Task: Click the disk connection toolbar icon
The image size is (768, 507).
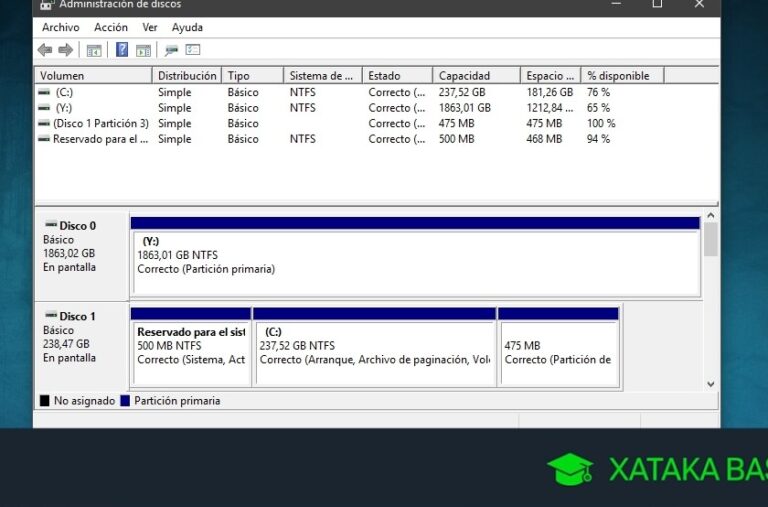Action: click(x=171, y=50)
